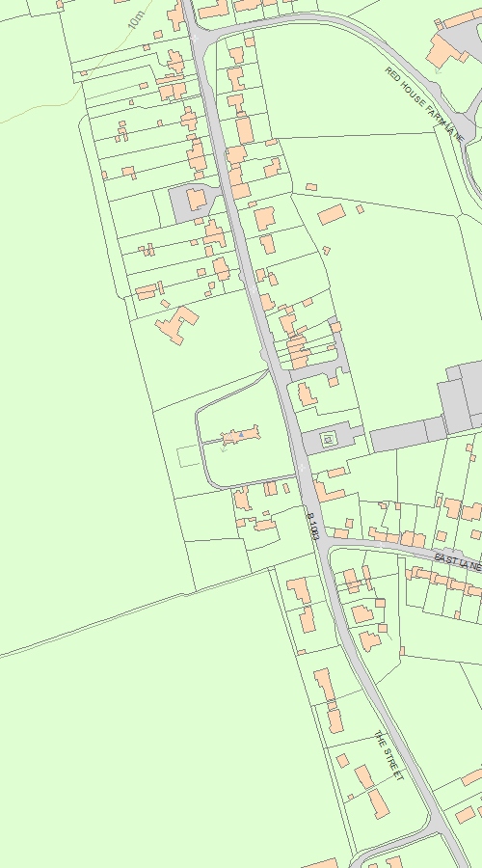Click the 10m contour label
The height and width of the screenshot is (868, 482).
pos(136,20)
